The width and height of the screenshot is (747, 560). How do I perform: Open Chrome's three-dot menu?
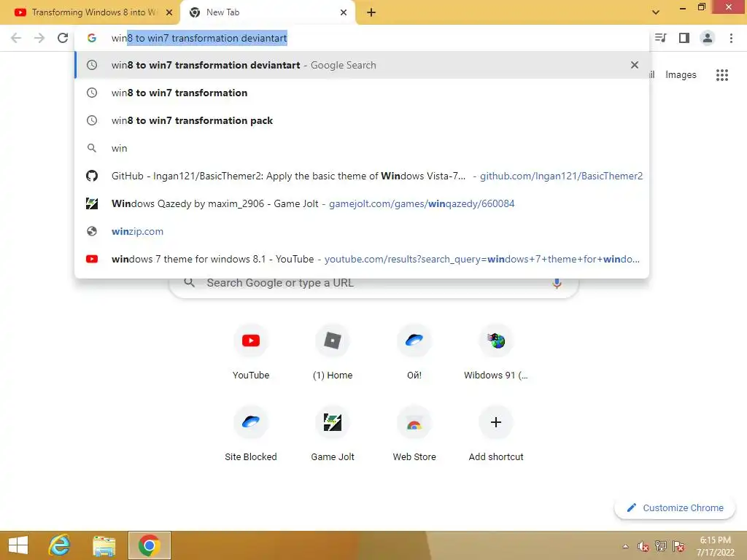[731, 38]
